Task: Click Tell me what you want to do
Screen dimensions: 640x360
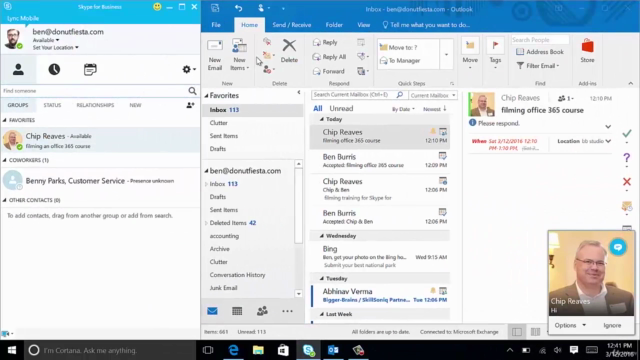Action: [x=426, y=25]
